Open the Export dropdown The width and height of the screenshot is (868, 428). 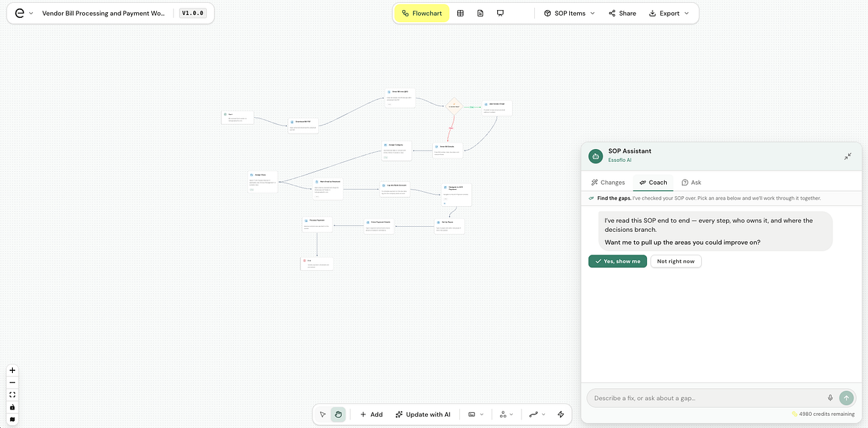pos(669,13)
